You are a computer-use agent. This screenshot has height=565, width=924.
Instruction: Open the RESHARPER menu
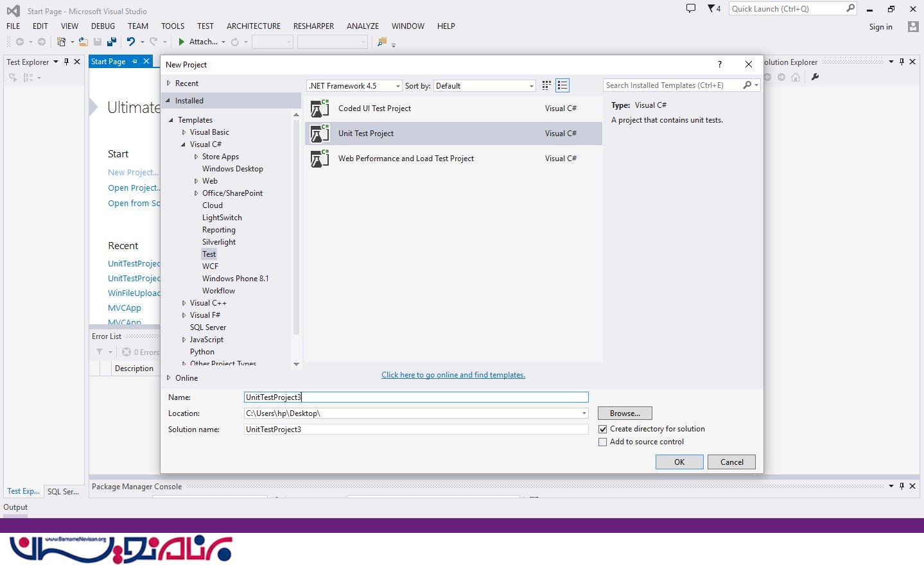[x=313, y=26]
